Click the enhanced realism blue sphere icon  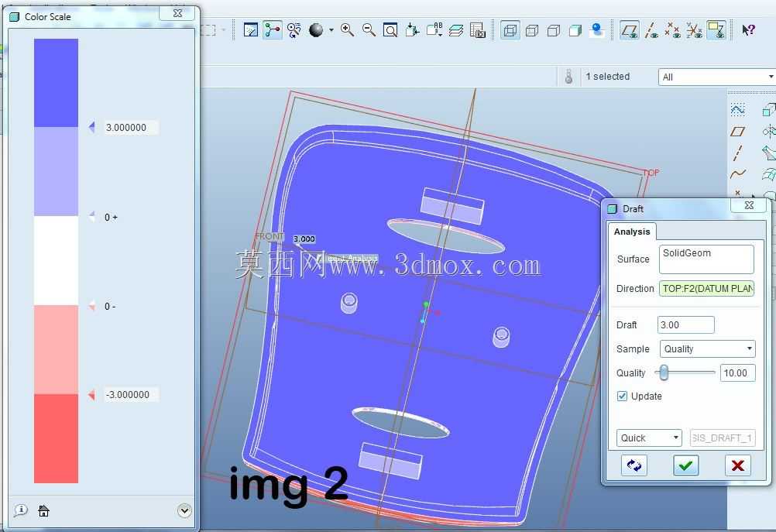[x=597, y=31]
